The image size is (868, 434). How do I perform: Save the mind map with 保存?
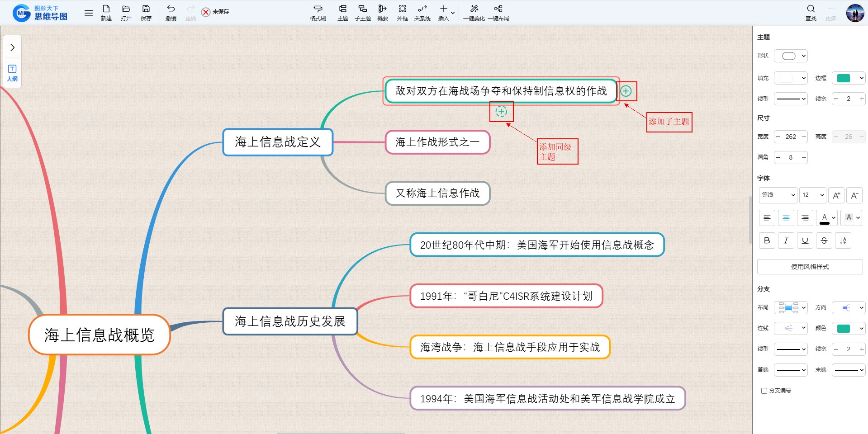146,12
